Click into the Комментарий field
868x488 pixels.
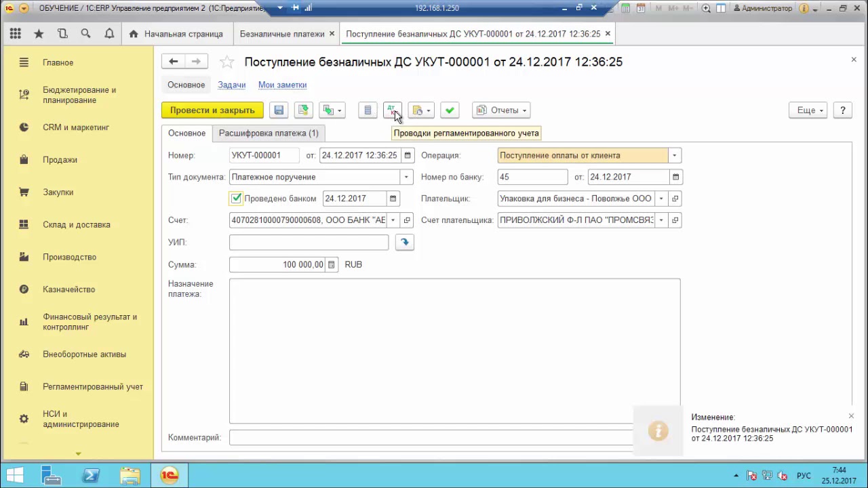pyautogui.click(x=431, y=438)
